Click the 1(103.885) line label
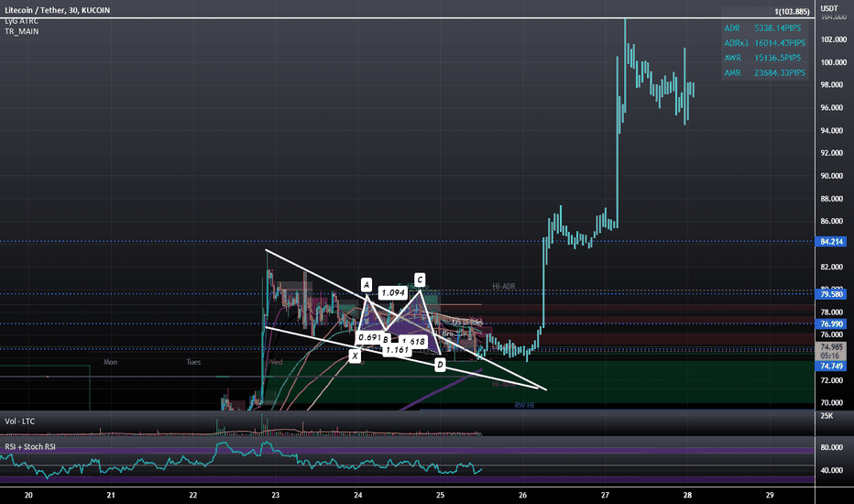The width and height of the screenshot is (854, 504). point(792,11)
